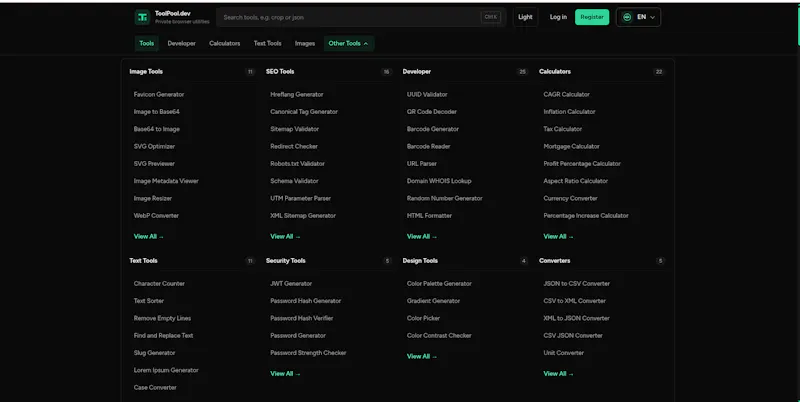Image resolution: width=800 pixels, height=402 pixels.
Task: Open QR Code Decoder tool
Action: coord(432,112)
